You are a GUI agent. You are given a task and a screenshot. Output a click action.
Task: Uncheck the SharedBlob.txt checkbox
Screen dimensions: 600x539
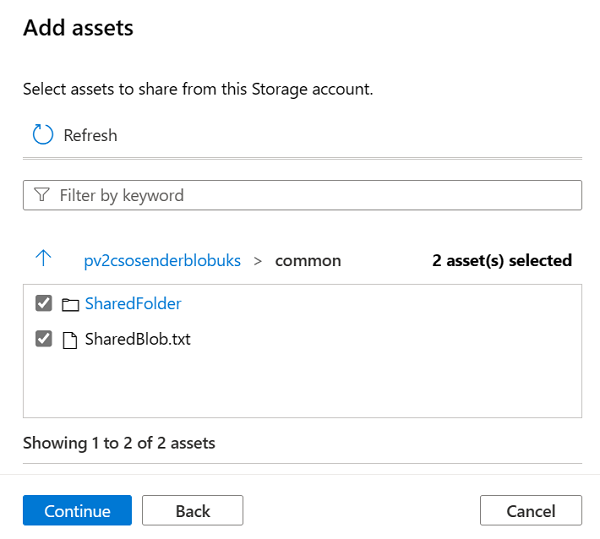(43, 339)
